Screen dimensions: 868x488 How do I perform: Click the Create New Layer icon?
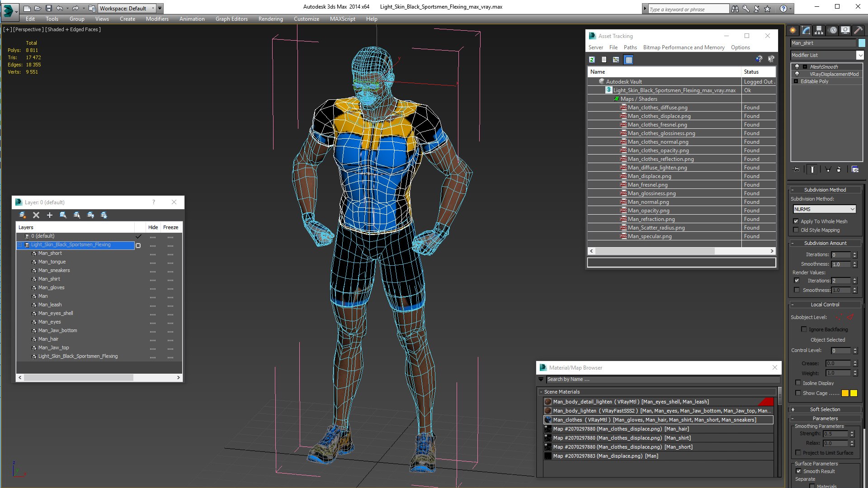23,215
